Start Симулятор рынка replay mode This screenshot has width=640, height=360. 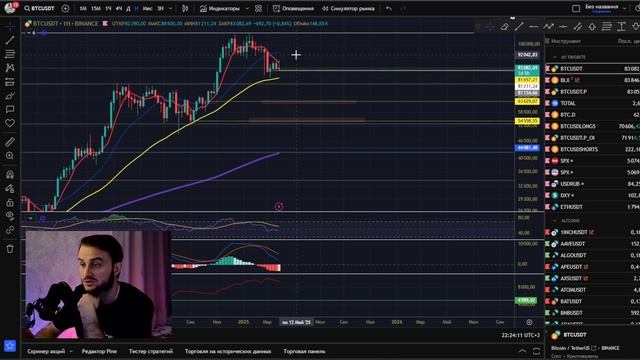pos(348,8)
